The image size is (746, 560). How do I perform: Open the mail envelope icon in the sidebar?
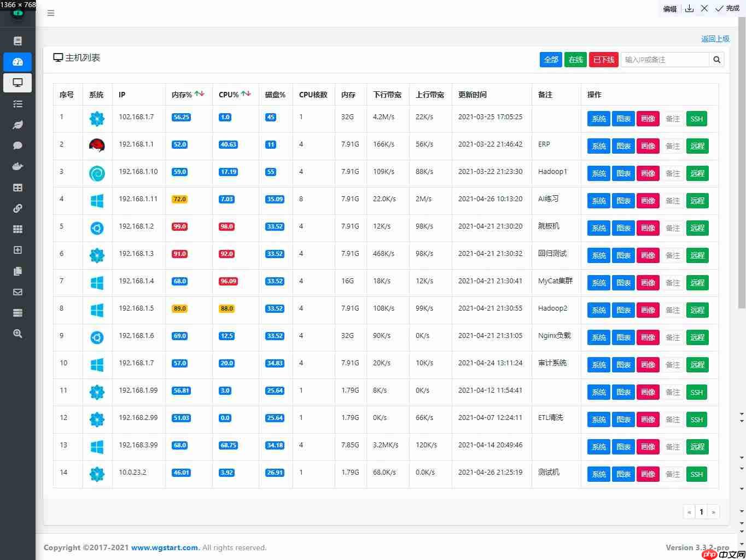[x=18, y=291]
